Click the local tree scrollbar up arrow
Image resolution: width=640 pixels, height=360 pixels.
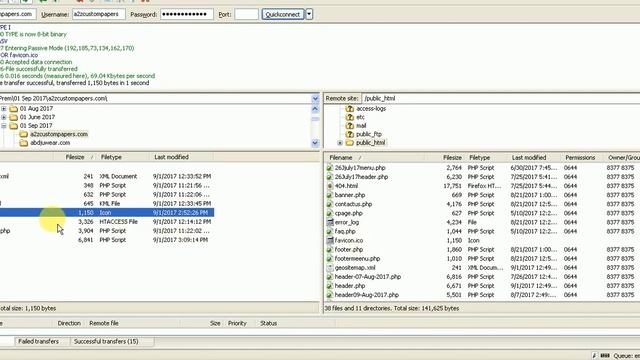click(315, 109)
